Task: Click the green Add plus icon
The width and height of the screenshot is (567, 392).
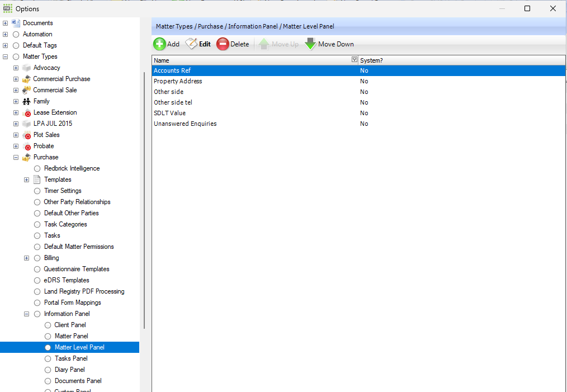Action: tap(159, 44)
